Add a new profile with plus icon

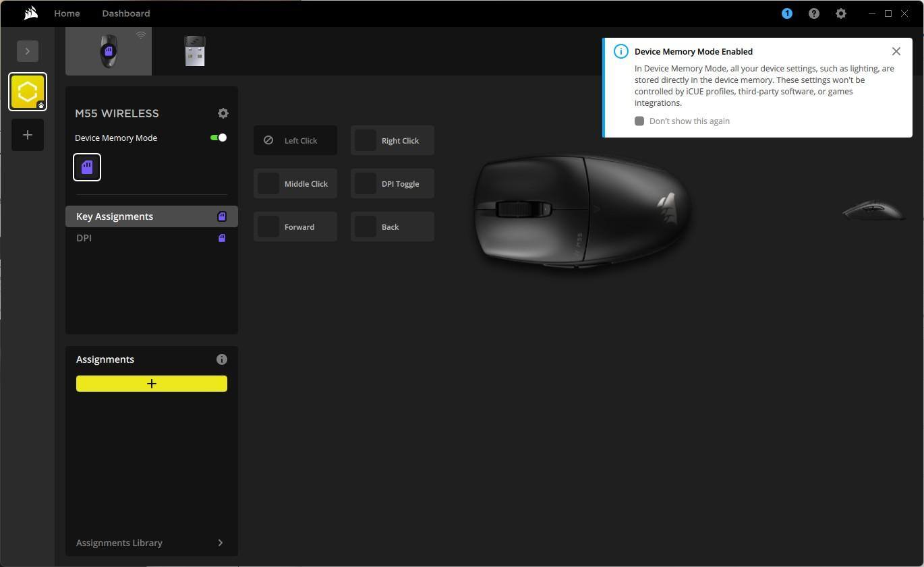28,135
